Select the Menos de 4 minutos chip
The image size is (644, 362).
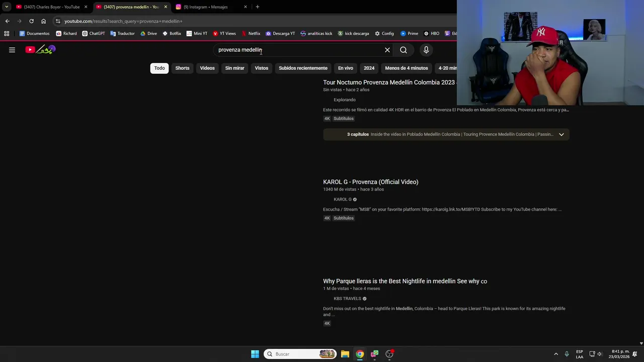407,68
